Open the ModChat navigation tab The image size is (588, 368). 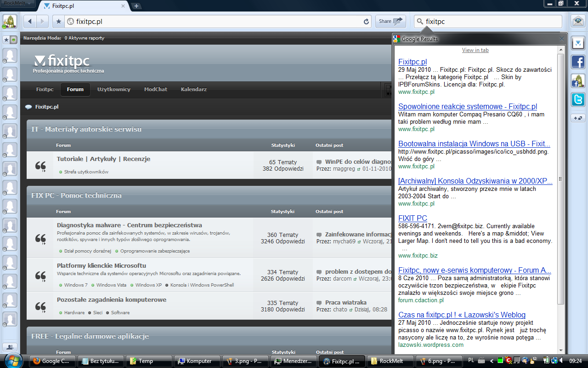pos(156,89)
